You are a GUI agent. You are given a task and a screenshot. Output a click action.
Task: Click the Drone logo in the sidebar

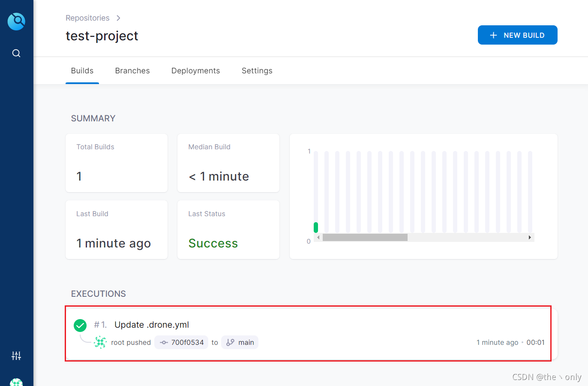pyautogui.click(x=16, y=21)
